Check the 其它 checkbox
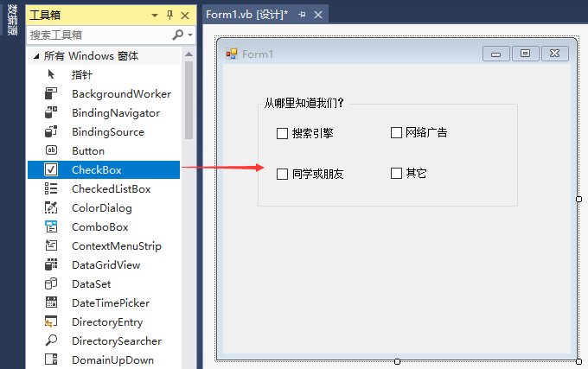 pyautogui.click(x=396, y=173)
